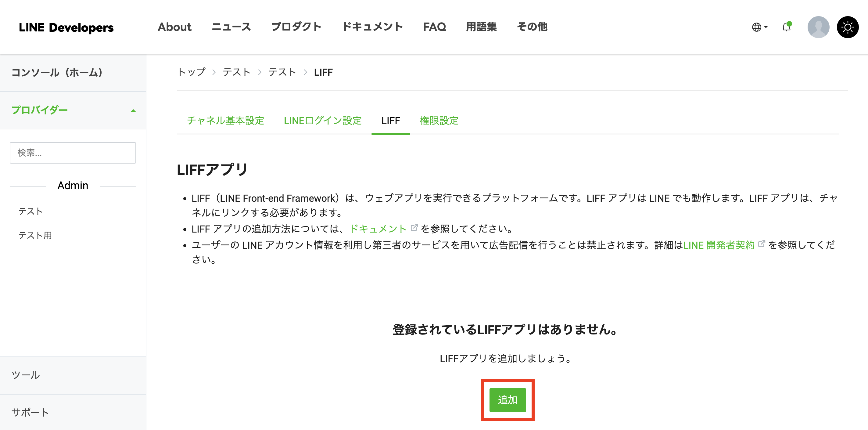Open the user profile avatar
The height and width of the screenshot is (430, 868).
pos(818,27)
